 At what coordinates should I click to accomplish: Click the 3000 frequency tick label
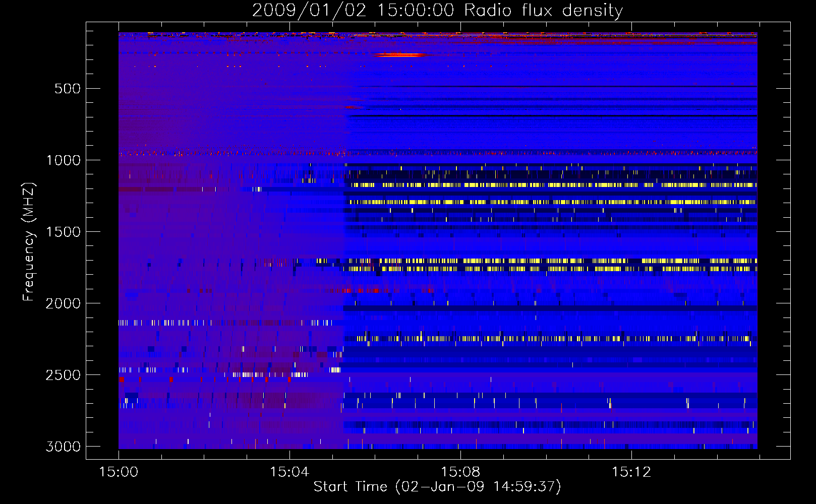point(63,447)
